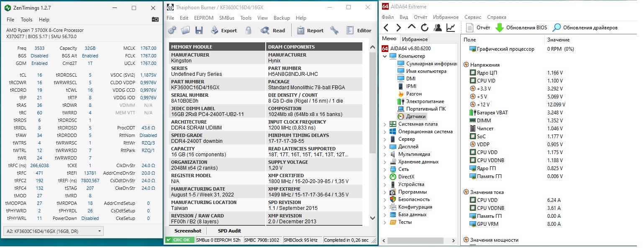This screenshot has width=644, height=248.
Task: Click AIDA64 refresh icon
Action: click(x=425, y=28)
